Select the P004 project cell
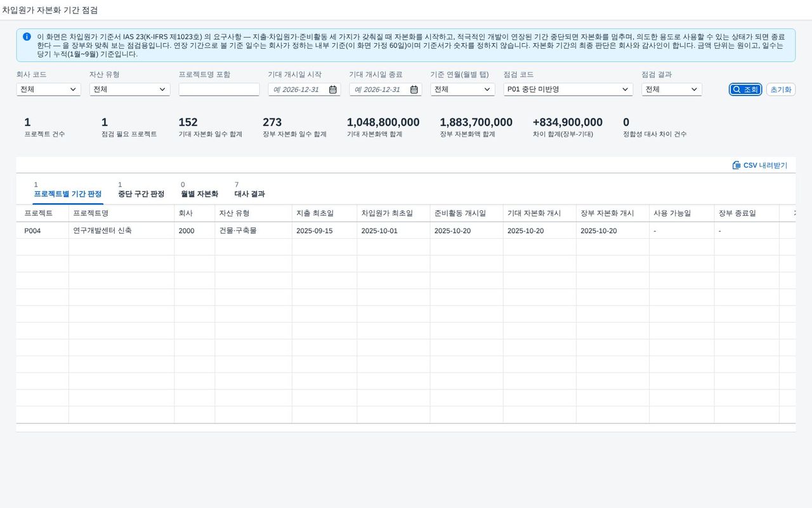Image resolution: width=812 pixels, height=508 pixels. (x=43, y=231)
